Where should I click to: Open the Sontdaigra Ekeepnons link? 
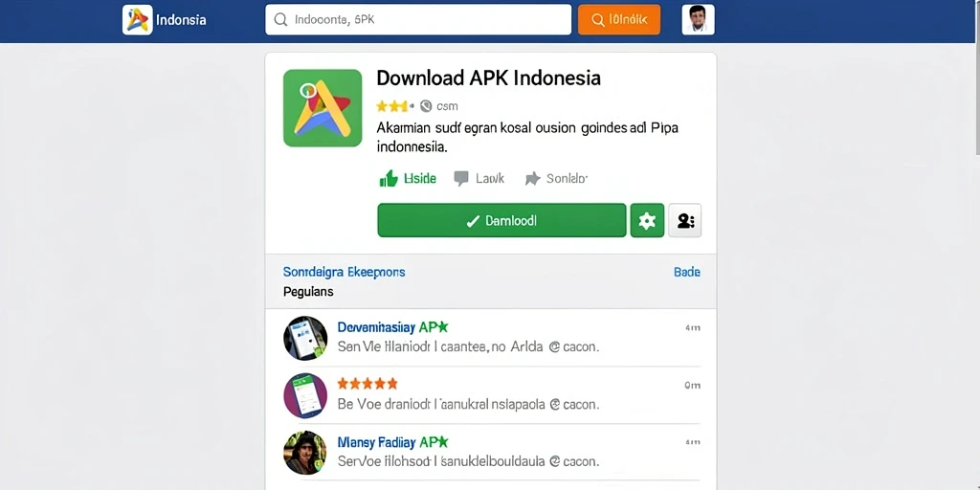(345, 273)
